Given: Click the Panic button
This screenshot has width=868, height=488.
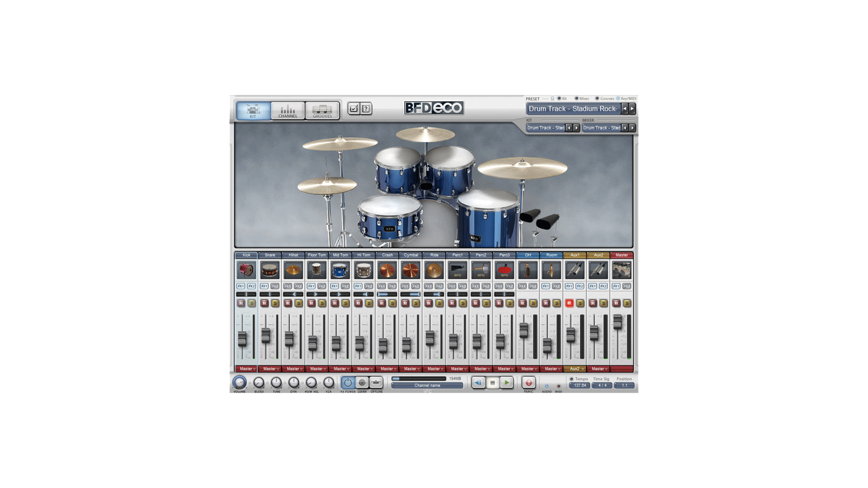Looking at the screenshot, I should (x=528, y=383).
